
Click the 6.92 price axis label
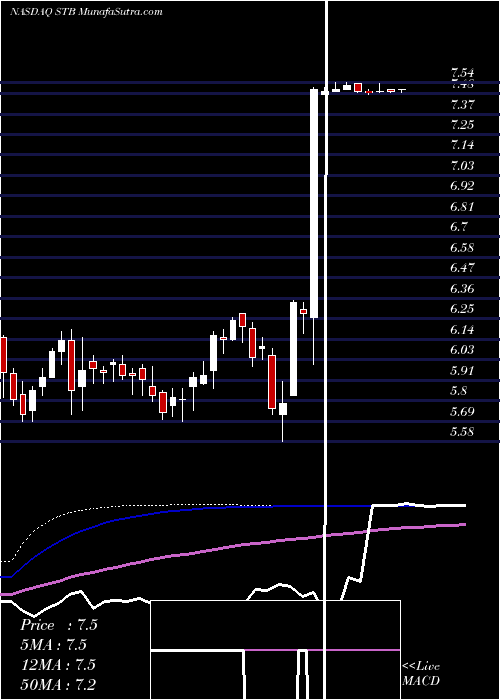(x=462, y=186)
